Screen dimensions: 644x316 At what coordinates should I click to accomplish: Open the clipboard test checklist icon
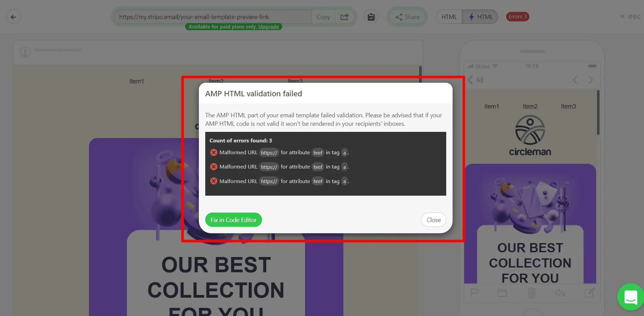(x=371, y=17)
